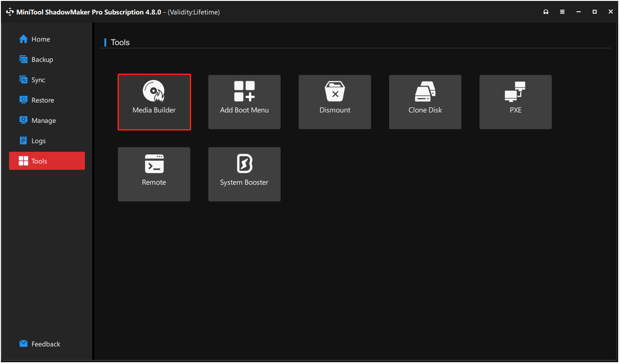Click the System Booster lightning icon
Screen dimensions: 620x364
click(244, 164)
